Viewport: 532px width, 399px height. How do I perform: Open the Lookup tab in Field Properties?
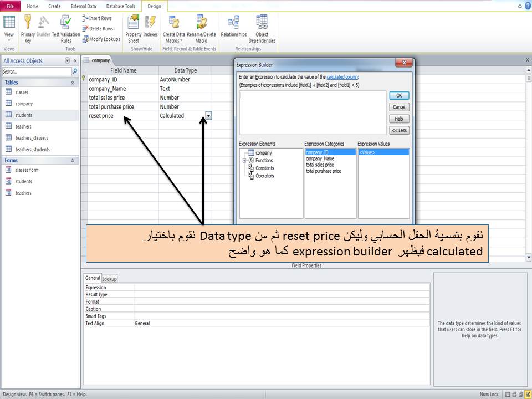109,278
